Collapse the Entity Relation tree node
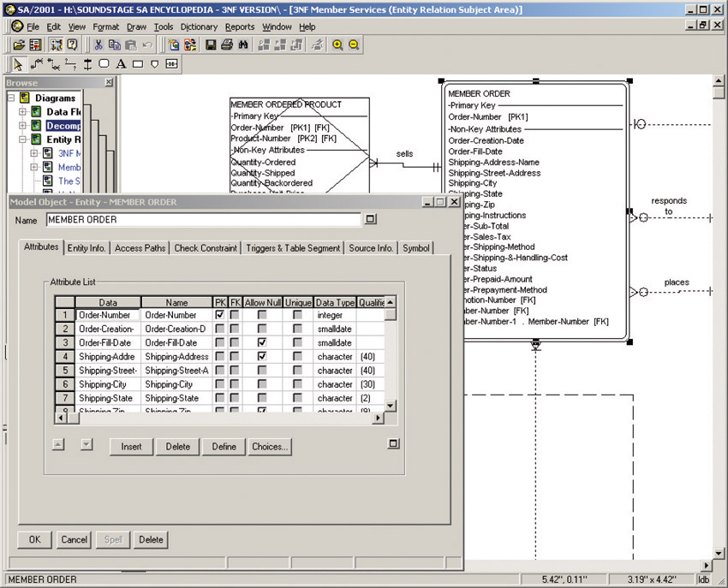This screenshot has height=588, width=728. coord(23,140)
